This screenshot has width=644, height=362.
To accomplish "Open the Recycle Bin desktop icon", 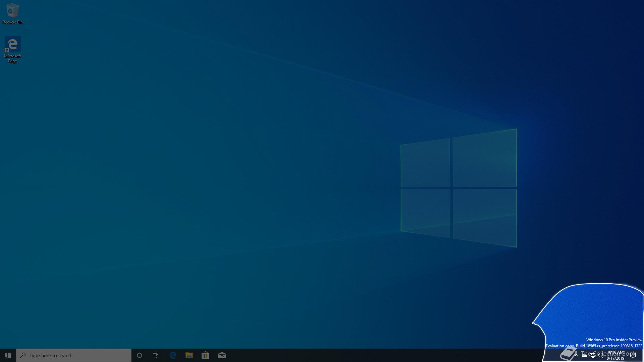I will point(13,14).
